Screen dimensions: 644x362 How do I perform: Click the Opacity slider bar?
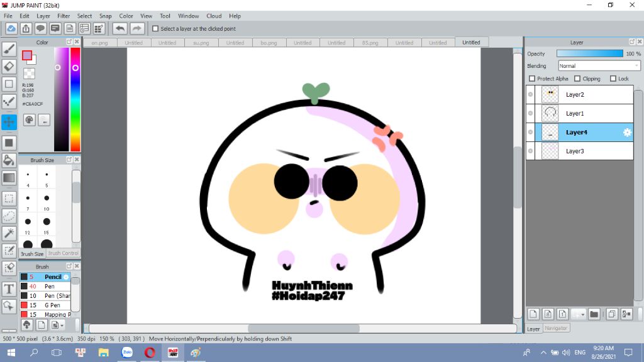point(590,54)
